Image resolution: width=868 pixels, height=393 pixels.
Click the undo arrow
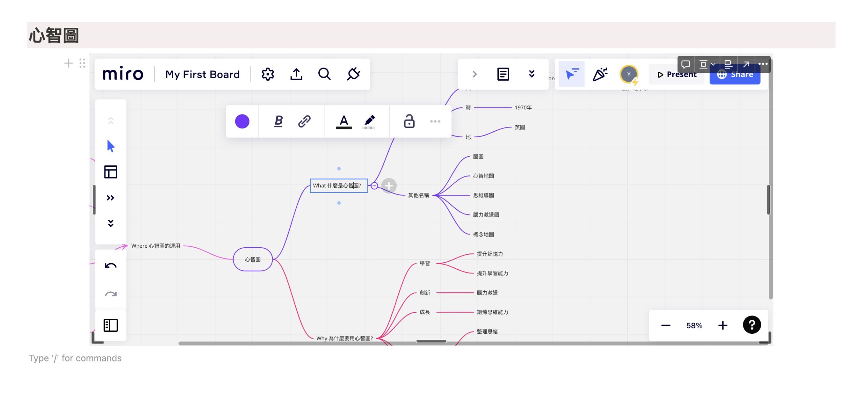pos(111,266)
